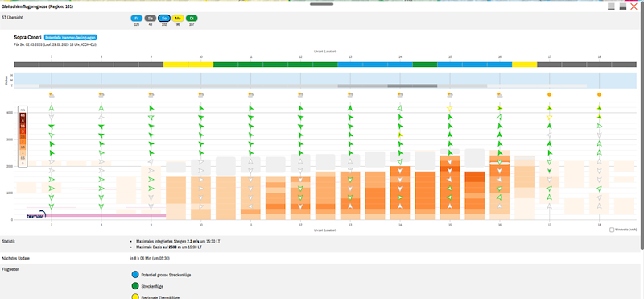Click the sunny weather icon at 18h
This screenshot has height=299, width=644.
click(x=599, y=94)
